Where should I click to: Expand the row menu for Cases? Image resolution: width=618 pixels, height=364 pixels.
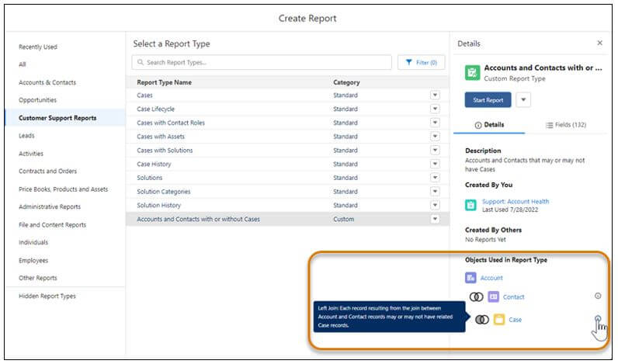coord(435,95)
